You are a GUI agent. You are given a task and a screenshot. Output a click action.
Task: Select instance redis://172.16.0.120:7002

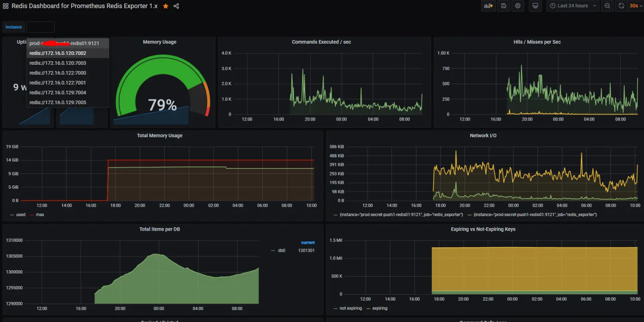click(68, 53)
